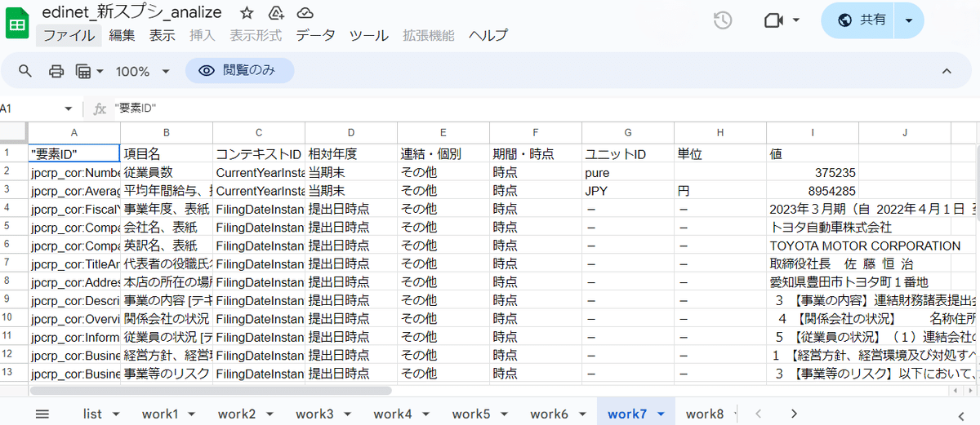Star the edinet spreadsheet

pos(247,13)
